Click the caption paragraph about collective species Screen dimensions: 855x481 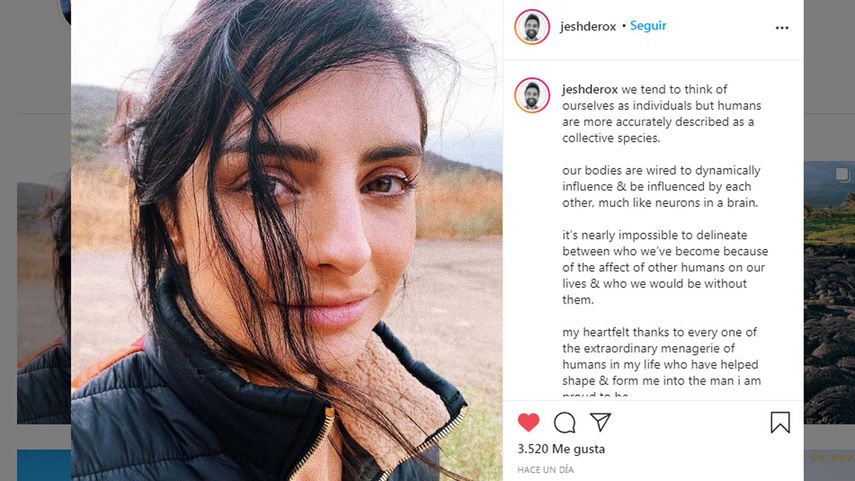pos(661,113)
